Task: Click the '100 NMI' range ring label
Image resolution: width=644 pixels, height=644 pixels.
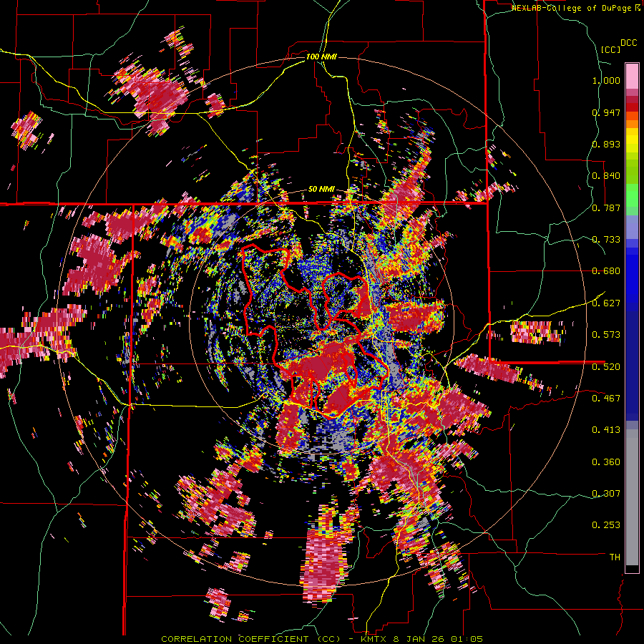Action: (321, 57)
